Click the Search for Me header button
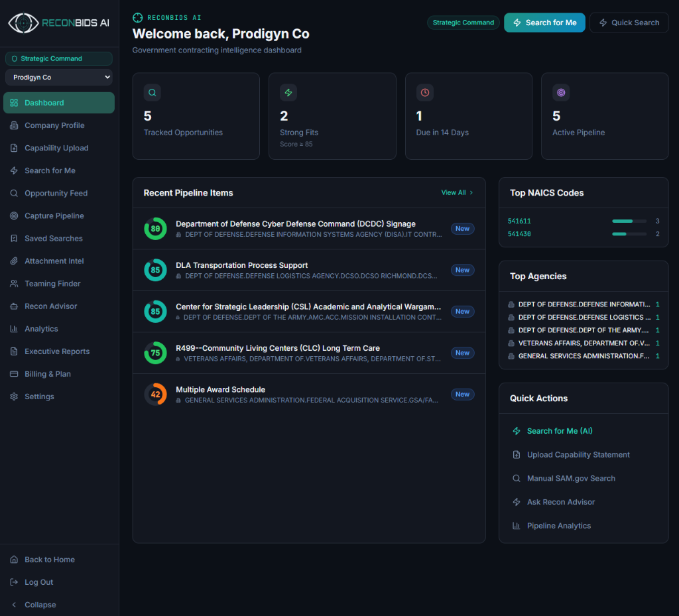Viewport: 679px width, 616px height. pyautogui.click(x=545, y=23)
